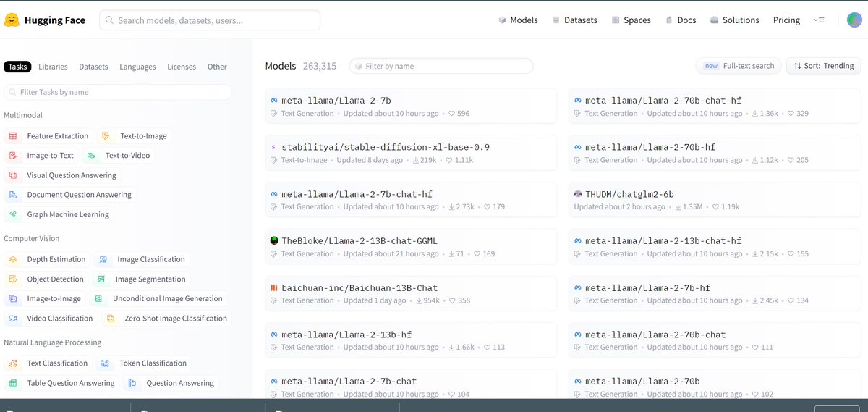Switch to the Datasets filter tab in sidebar

[93, 67]
